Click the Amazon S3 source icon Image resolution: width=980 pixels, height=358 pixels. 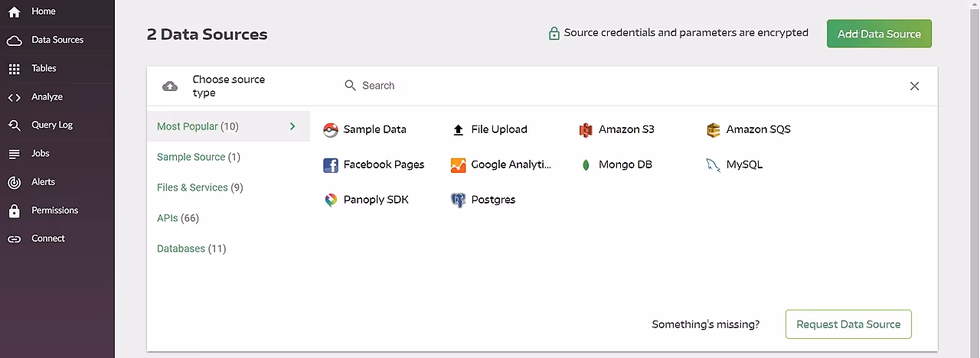(x=586, y=130)
